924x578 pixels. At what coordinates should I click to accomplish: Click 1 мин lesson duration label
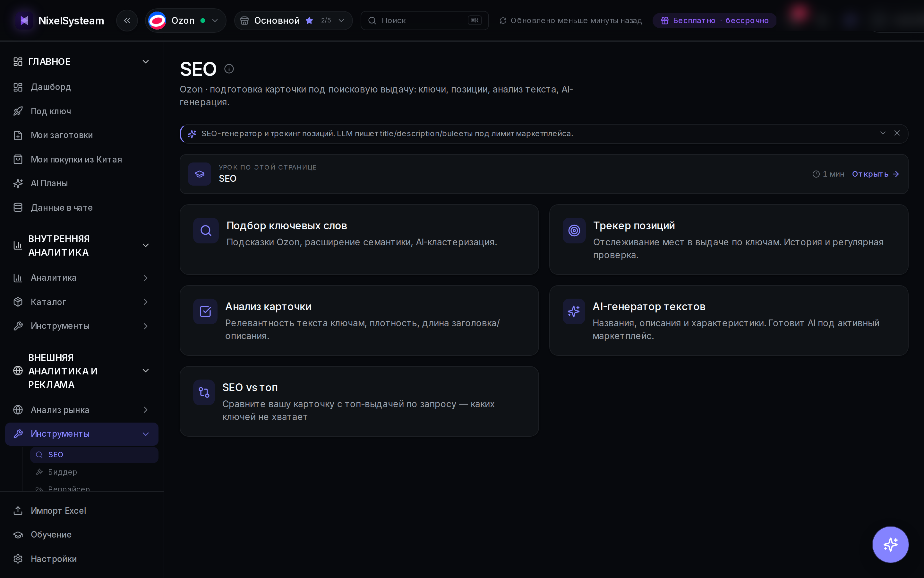click(828, 174)
